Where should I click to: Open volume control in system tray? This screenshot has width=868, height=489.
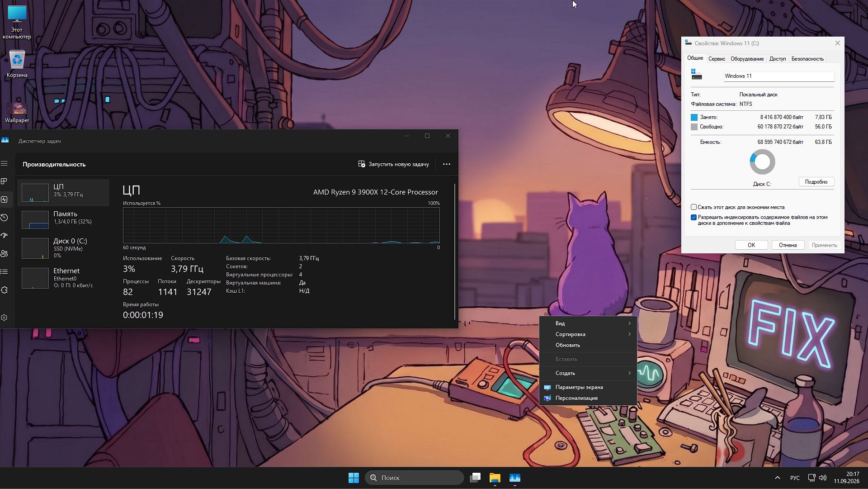pos(823,478)
